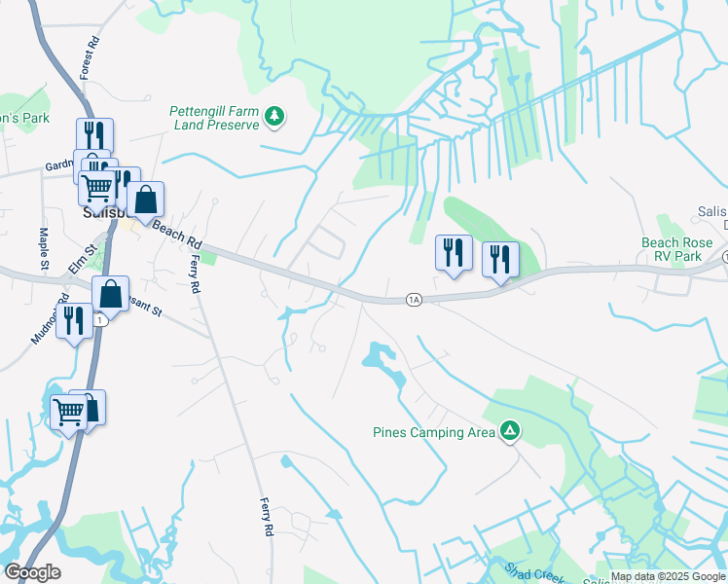Click the Pines Camping Area text label

434,433
